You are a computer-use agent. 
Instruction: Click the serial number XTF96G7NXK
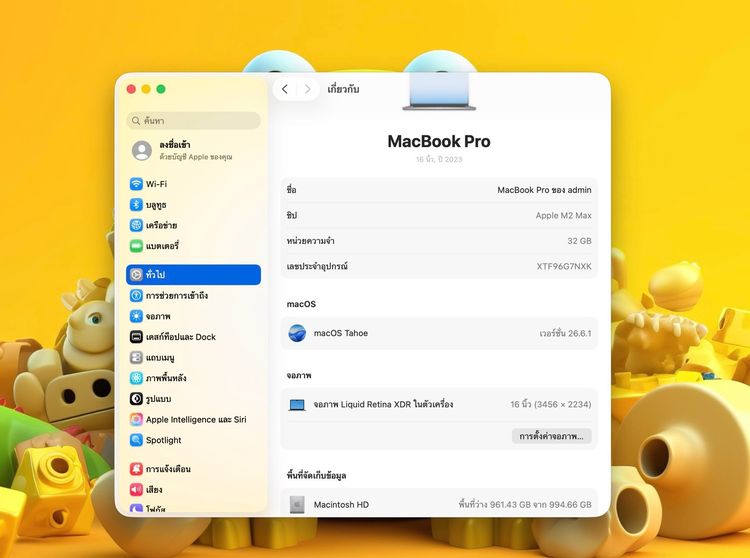pyautogui.click(x=564, y=266)
